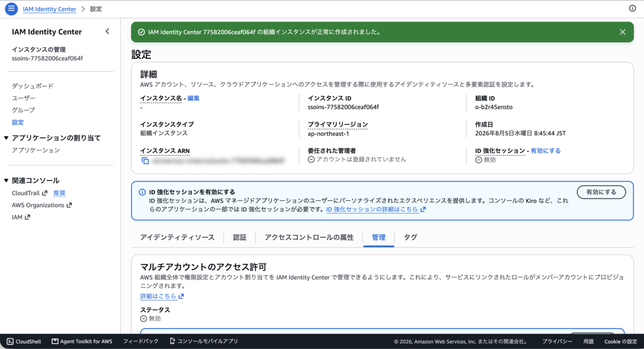Click the プライマリリージョン label
The image size is (644, 349).
coord(338,124)
